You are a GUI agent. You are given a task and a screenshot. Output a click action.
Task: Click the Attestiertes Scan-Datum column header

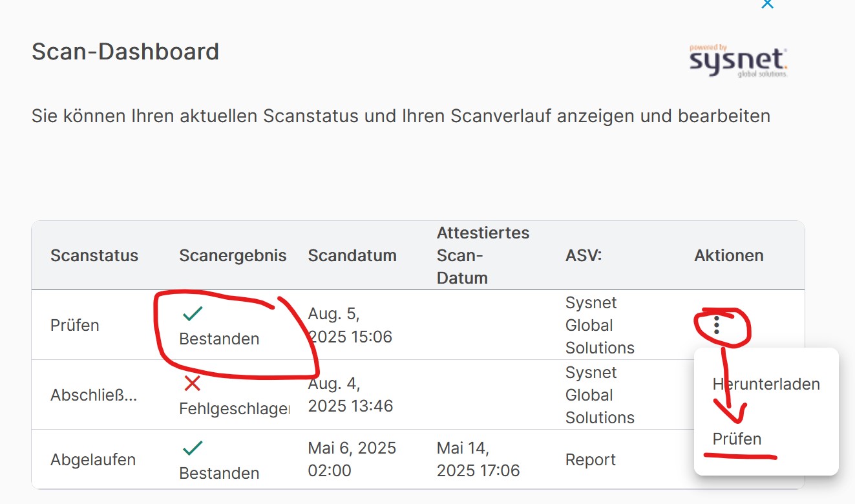(483, 255)
